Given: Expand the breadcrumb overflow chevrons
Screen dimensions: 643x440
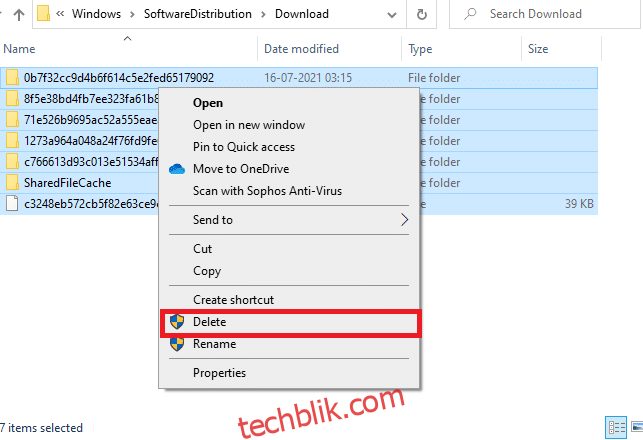Looking at the screenshot, I should (x=60, y=14).
